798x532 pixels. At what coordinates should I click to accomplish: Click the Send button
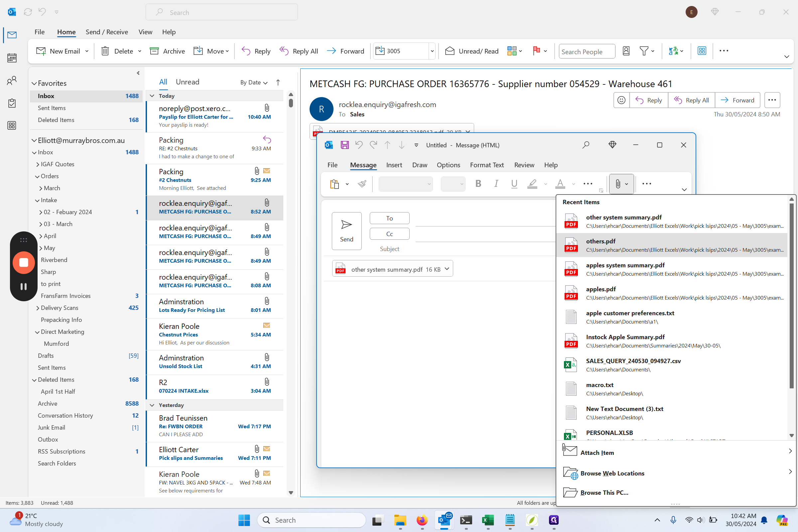(346, 231)
